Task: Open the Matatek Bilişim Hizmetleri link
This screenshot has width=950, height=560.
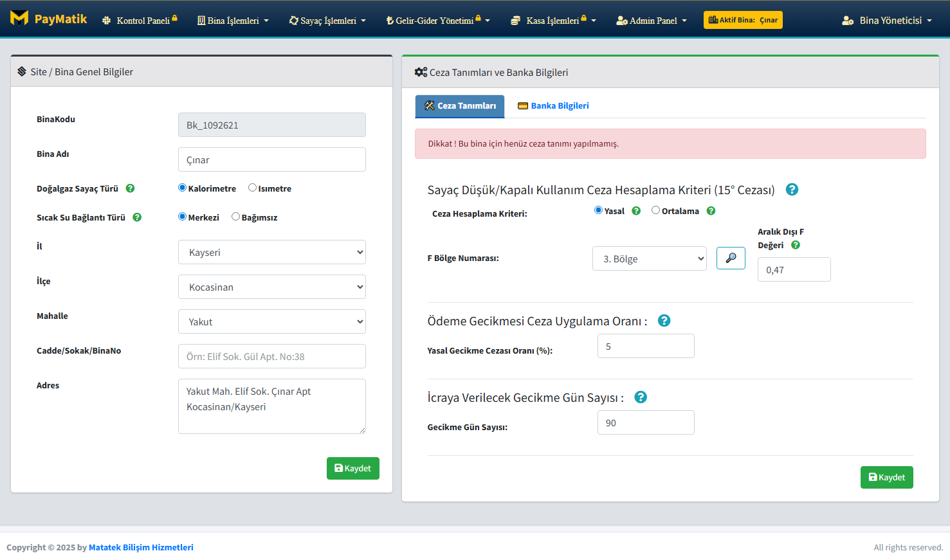Action: click(141, 547)
